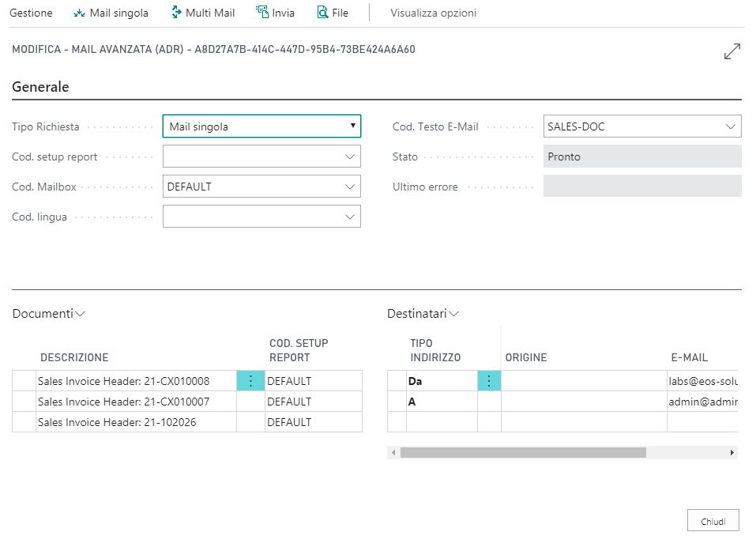Click the Invia send icon
756x547 pixels.
(262, 13)
